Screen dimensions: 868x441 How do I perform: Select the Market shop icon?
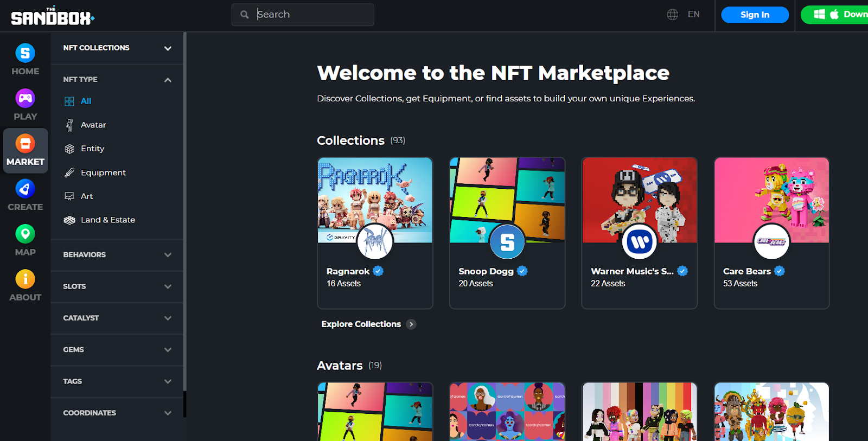(25, 144)
